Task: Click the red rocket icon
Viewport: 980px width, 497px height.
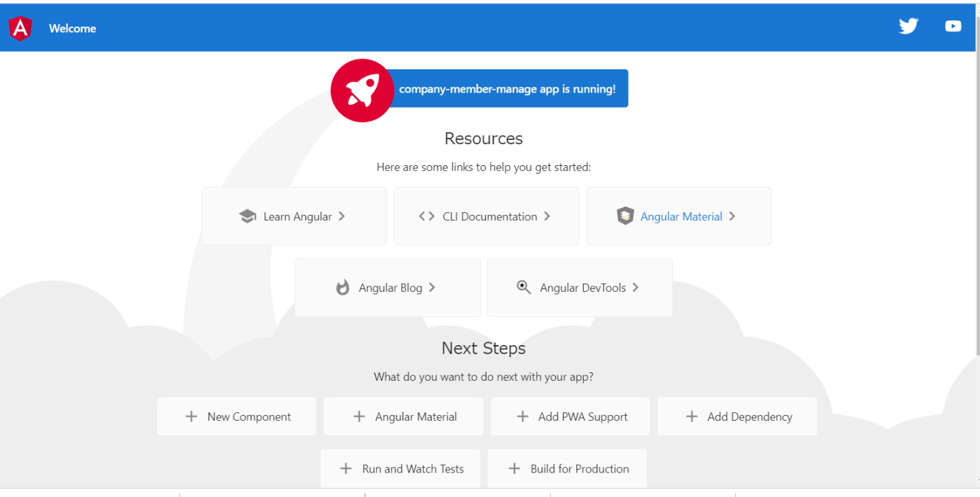Action: 362,90
